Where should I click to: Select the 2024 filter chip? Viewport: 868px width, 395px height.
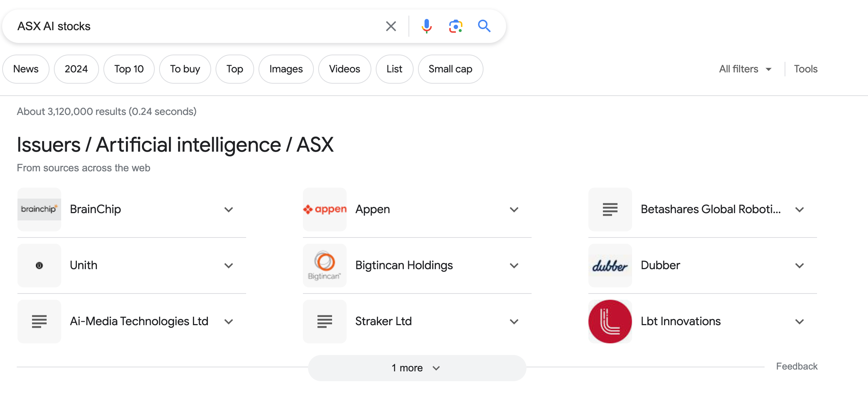point(76,69)
